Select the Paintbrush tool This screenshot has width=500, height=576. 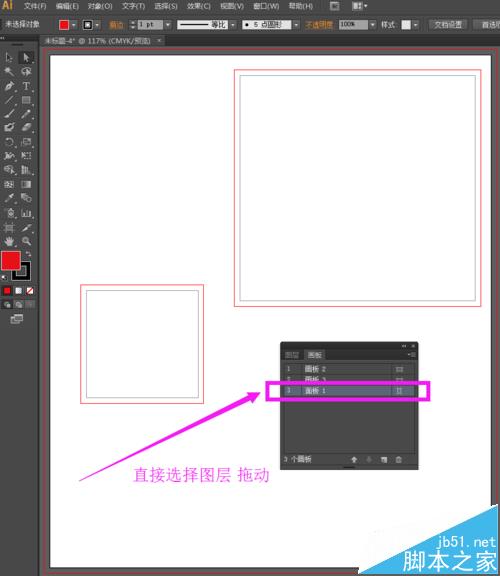point(9,114)
